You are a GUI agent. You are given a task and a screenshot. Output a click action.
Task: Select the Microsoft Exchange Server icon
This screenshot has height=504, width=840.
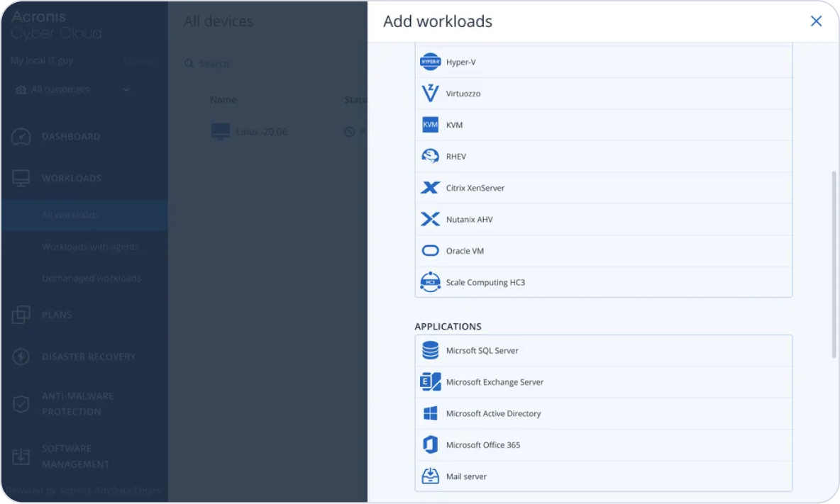430,382
